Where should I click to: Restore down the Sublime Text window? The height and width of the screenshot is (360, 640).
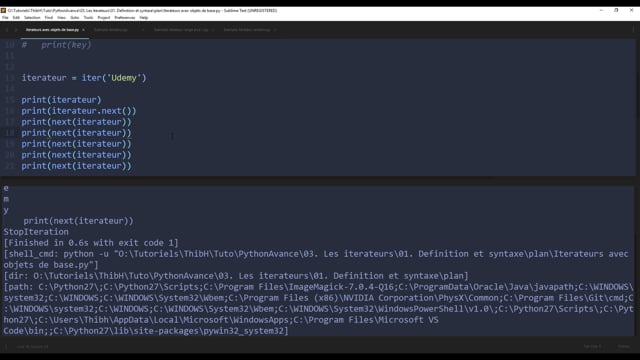click(616, 10)
